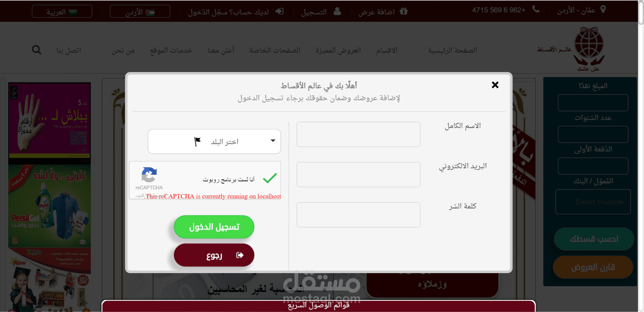
Task: Click the maroon رجوع button
Action: point(214,255)
